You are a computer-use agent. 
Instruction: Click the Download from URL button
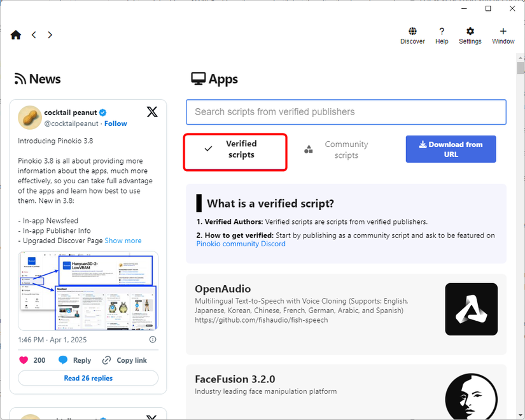click(451, 149)
